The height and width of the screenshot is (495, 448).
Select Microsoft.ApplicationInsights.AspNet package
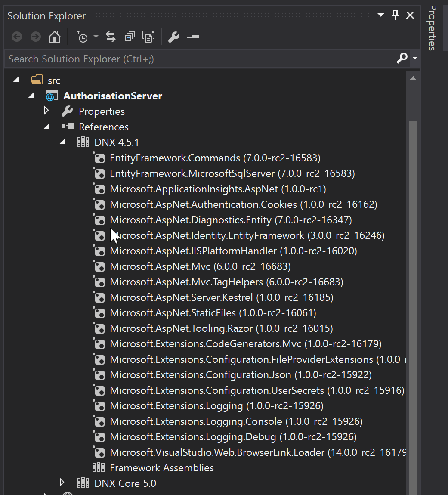(218, 189)
